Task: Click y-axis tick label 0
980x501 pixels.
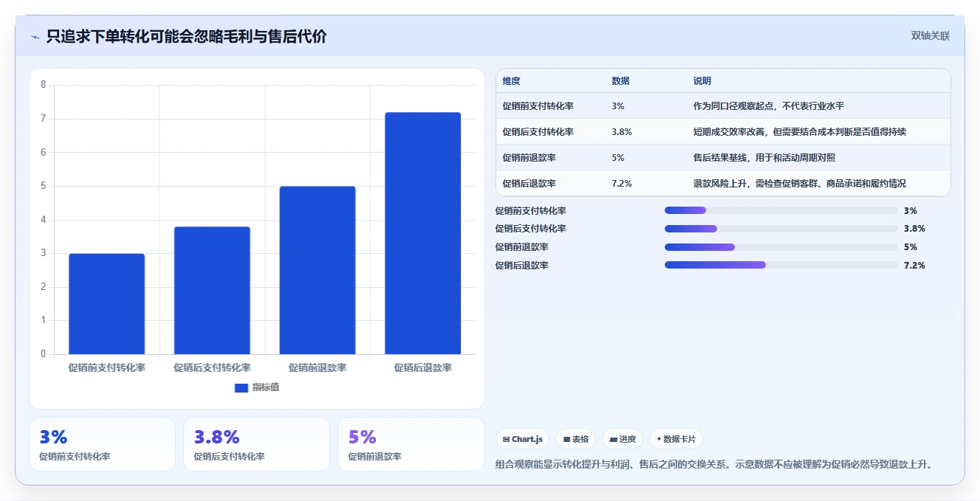Action: tap(43, 354)
